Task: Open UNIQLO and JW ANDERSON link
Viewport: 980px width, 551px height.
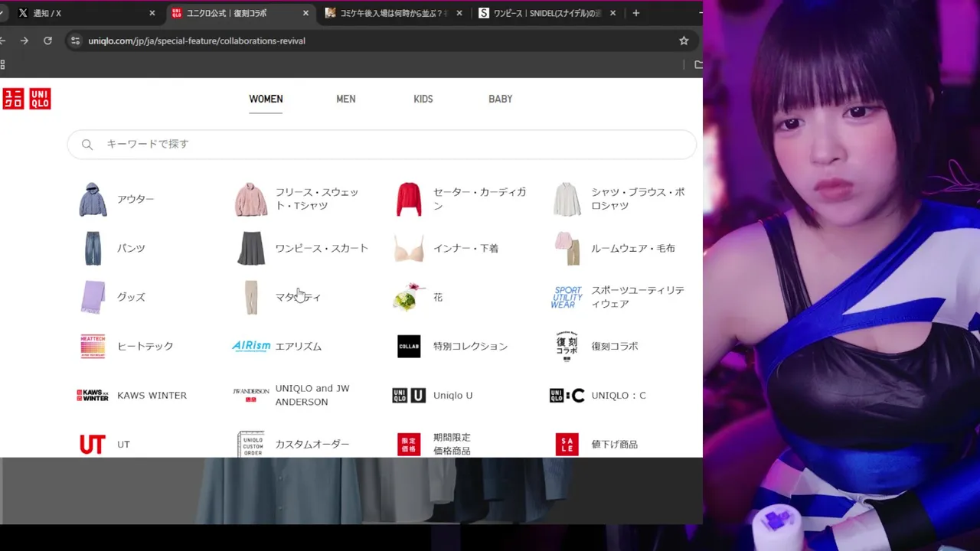Action: point(312,395)
